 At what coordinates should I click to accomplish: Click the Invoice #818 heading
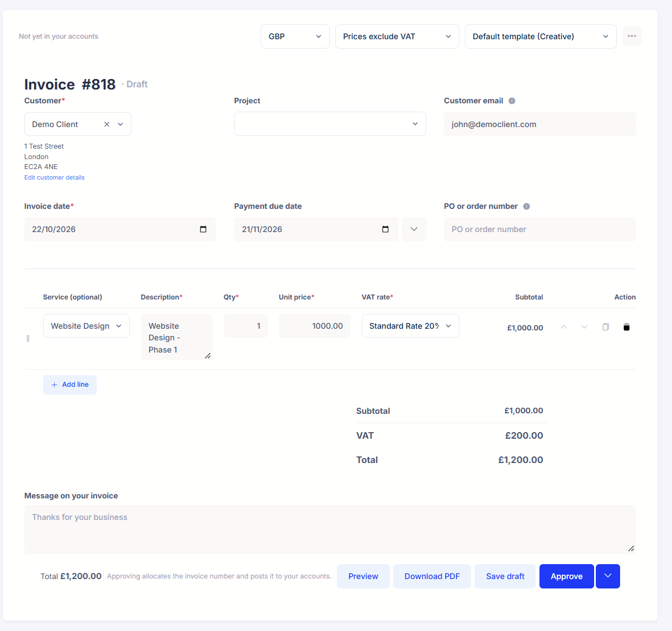tap(70, 84)
